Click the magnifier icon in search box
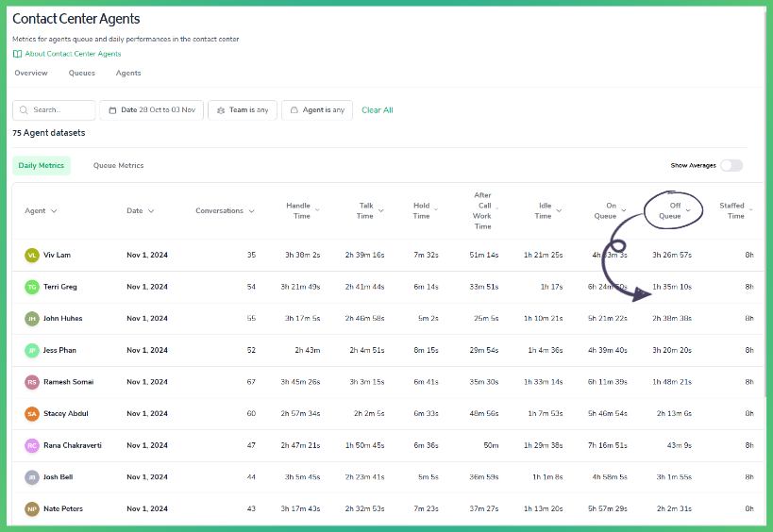 (24, 109)
